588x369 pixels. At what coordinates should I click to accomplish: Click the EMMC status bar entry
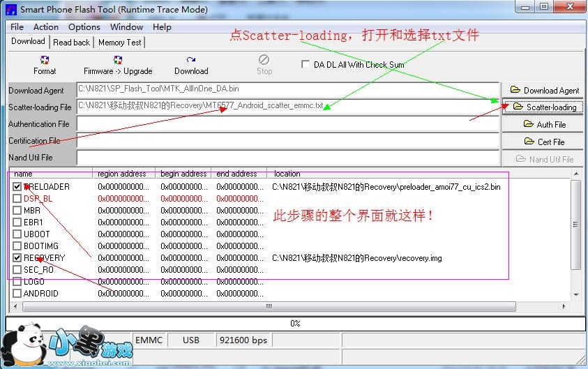click(x=149, y=340)
